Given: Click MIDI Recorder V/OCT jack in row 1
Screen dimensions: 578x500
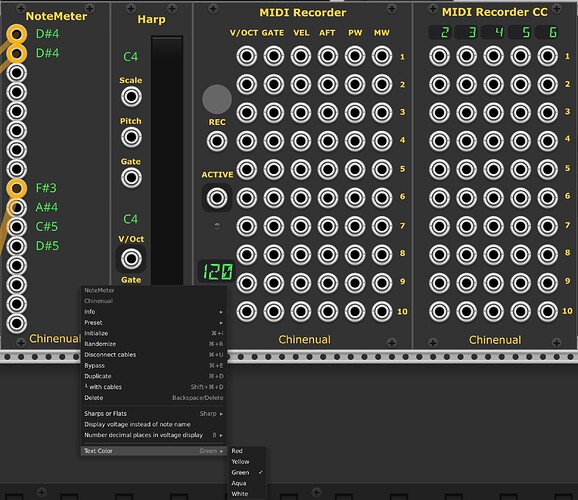Looking at the screenshot, I should [x=247, y=56].
